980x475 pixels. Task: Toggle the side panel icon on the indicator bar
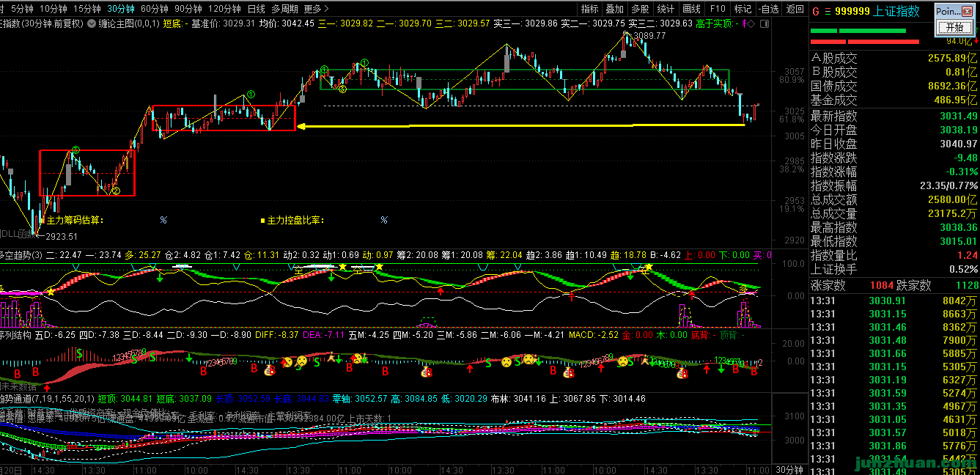coord(766,23)
